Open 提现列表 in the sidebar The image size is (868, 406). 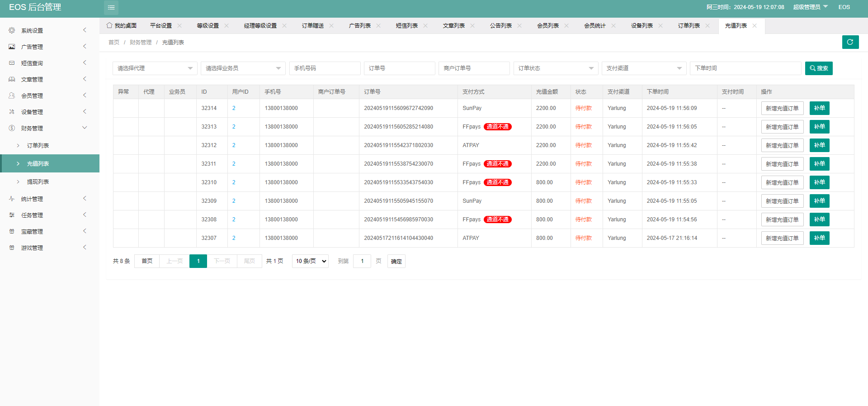(38, 182)
